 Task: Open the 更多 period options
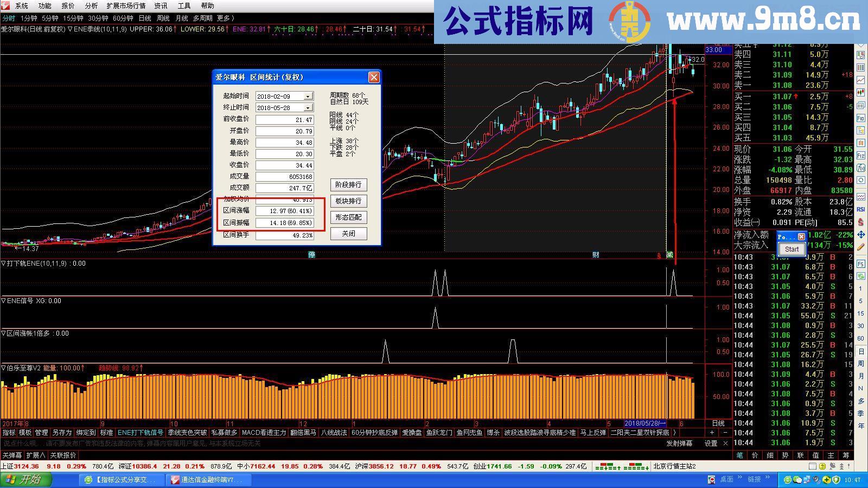point(226,18)
